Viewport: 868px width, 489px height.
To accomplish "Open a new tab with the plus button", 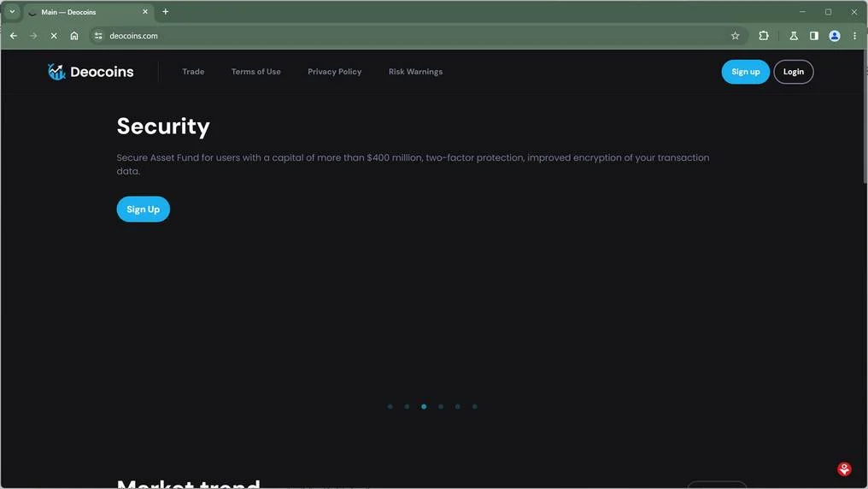I will [166, 12].
